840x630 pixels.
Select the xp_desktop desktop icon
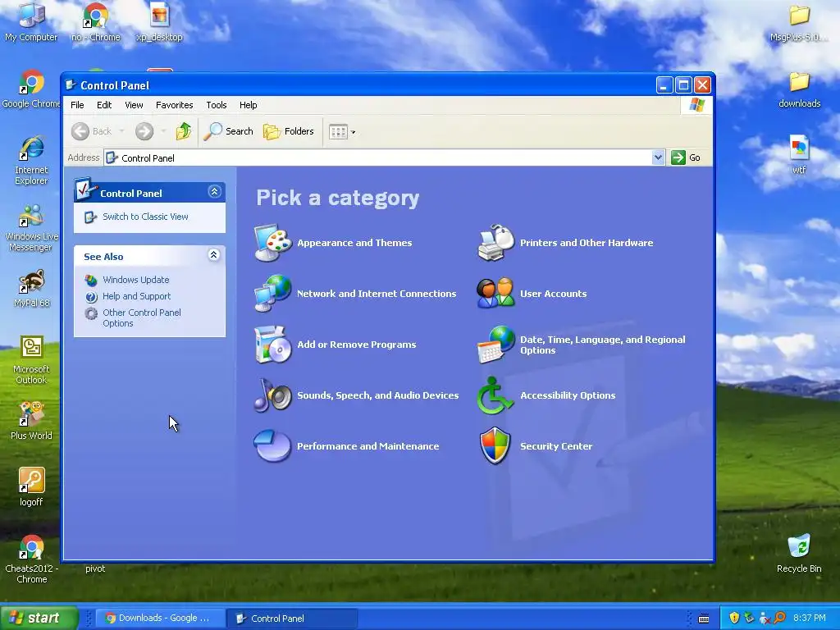click(160, 22)
